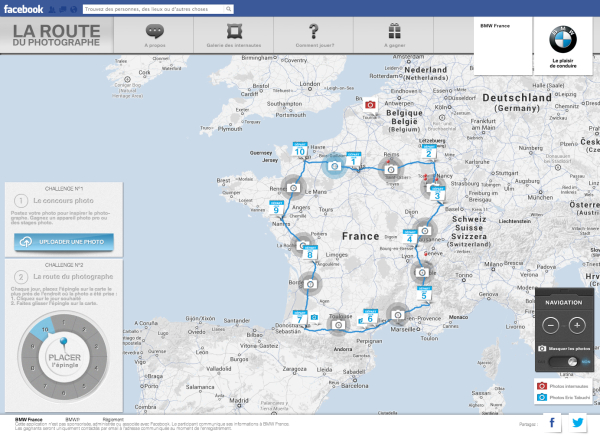Select day 5 on the dial
This screenshot has width=600, height=436.
point(84,386)
